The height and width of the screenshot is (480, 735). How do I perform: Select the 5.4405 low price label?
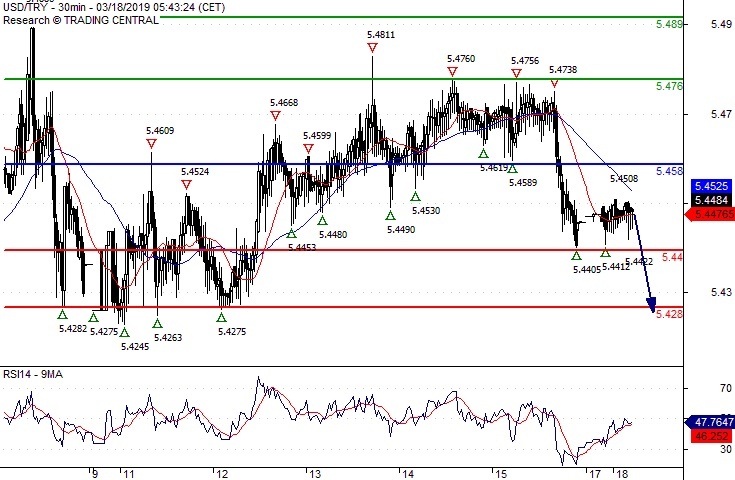pyautogui.click(x=587, y=270)
